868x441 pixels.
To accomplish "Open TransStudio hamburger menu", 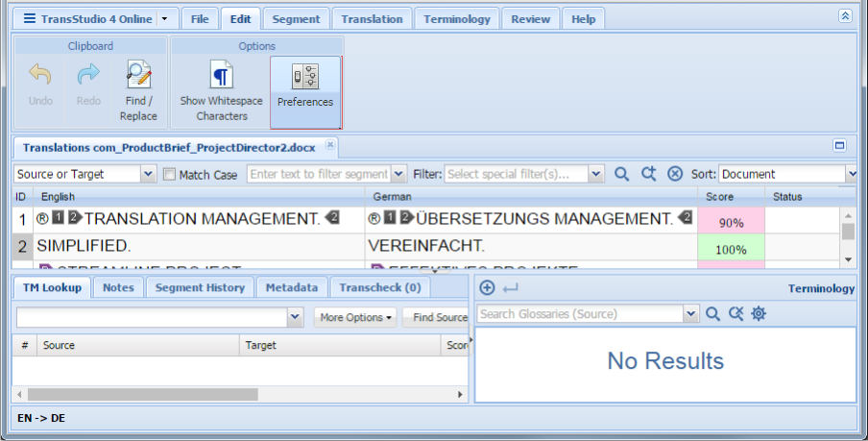I will click(x=30, y=18).
